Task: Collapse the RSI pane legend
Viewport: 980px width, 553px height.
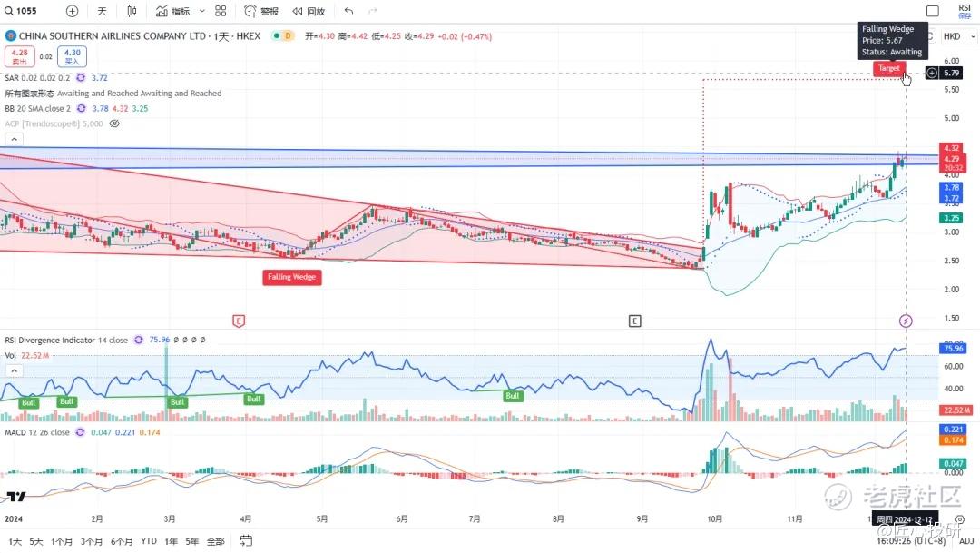Action: point(14,371)
